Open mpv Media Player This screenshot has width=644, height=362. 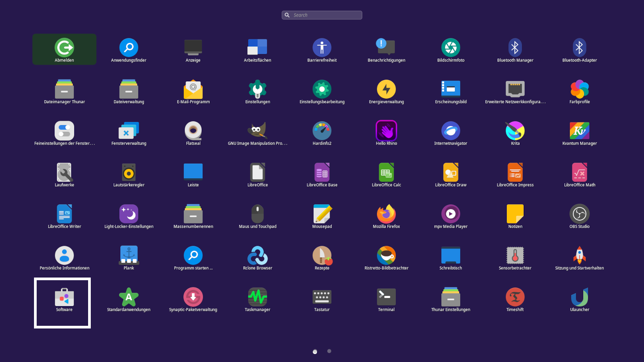450,214
